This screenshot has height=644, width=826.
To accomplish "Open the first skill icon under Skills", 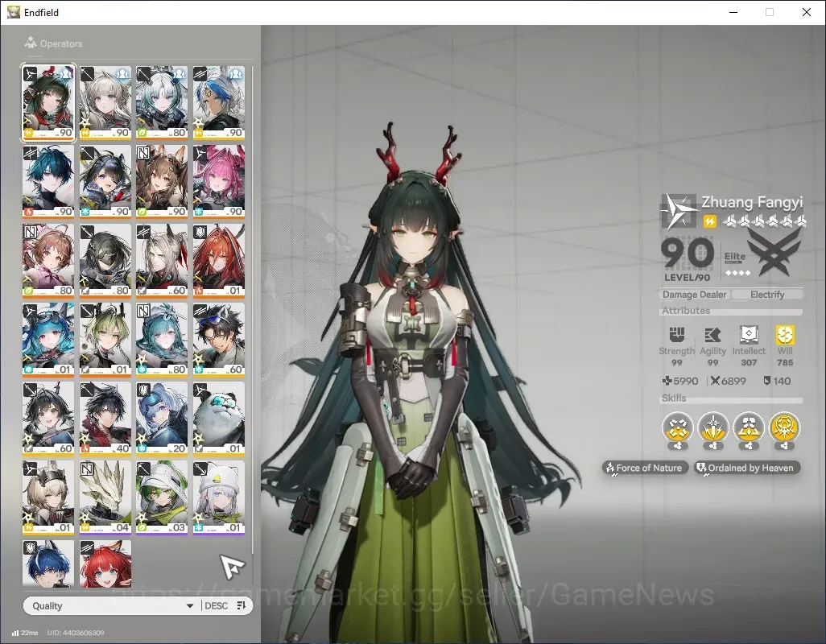I will tap(677, 427).
